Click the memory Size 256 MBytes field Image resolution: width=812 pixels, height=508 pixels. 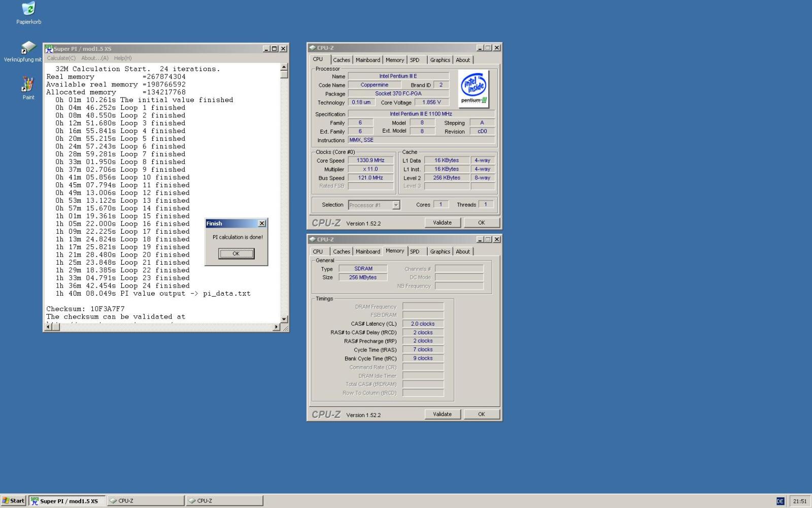click(x=363, y=277)
